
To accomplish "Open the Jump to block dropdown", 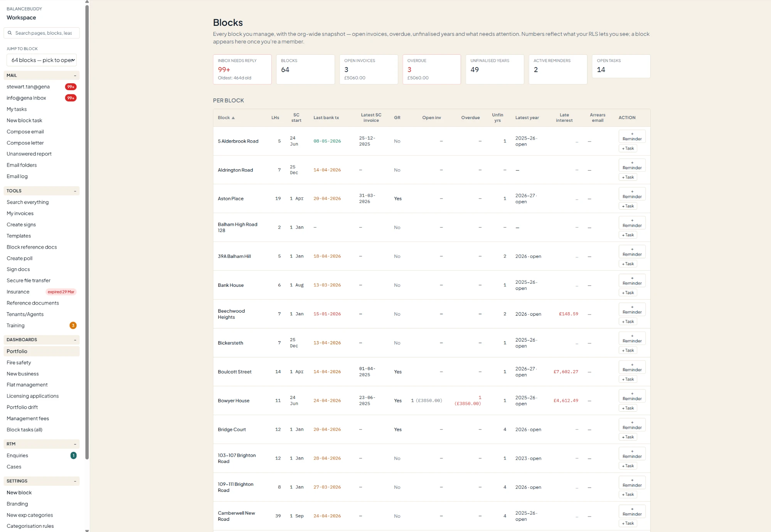I will pyautogui.click(x=42, y=60).
